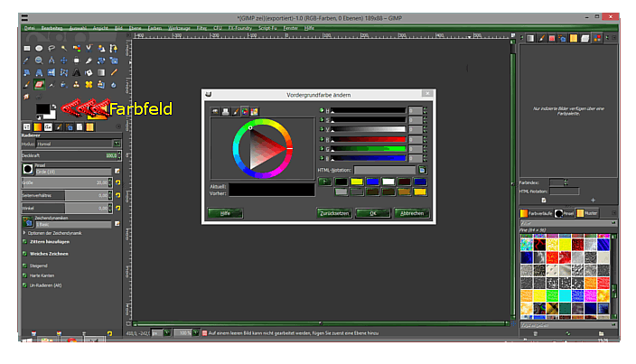
Task: Open the Werkzeuge menu
Action: 179,28
